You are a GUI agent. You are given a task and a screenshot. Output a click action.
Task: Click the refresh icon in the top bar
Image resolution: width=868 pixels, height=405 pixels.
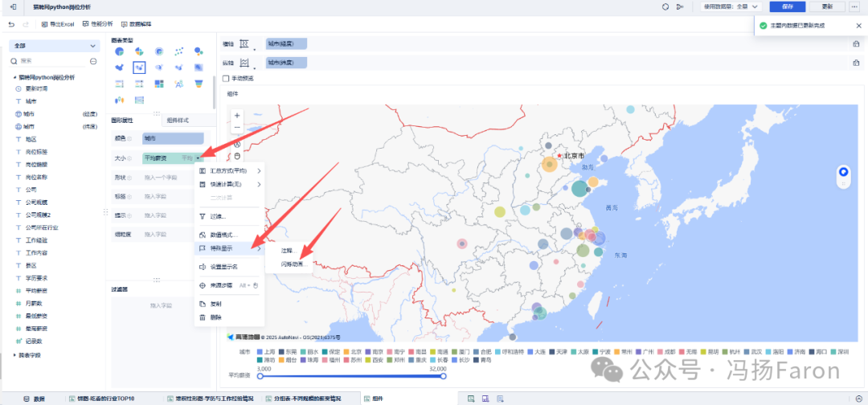[665, 6]
